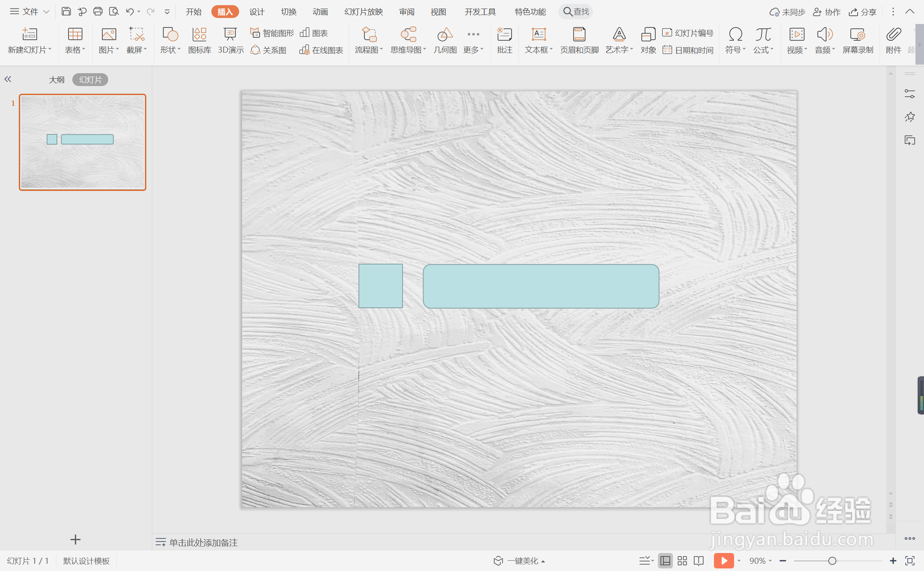Image resolution: width=924 pixels, height=571 pixels.
Task: Insert an Attachment (附件)
Action: pyautogui.click(x=894, y=41)
